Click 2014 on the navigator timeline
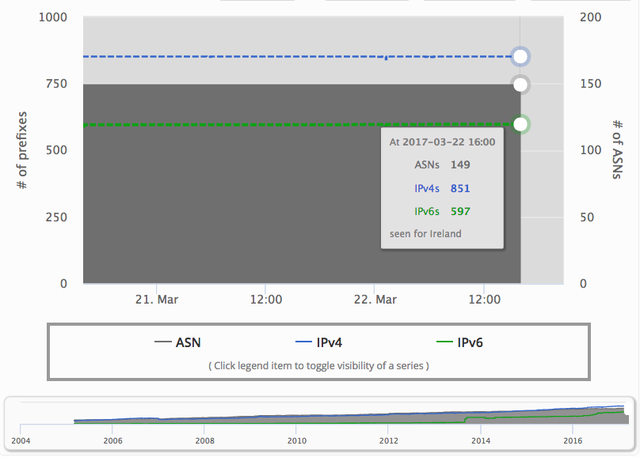640x457 pixels. 481,441
